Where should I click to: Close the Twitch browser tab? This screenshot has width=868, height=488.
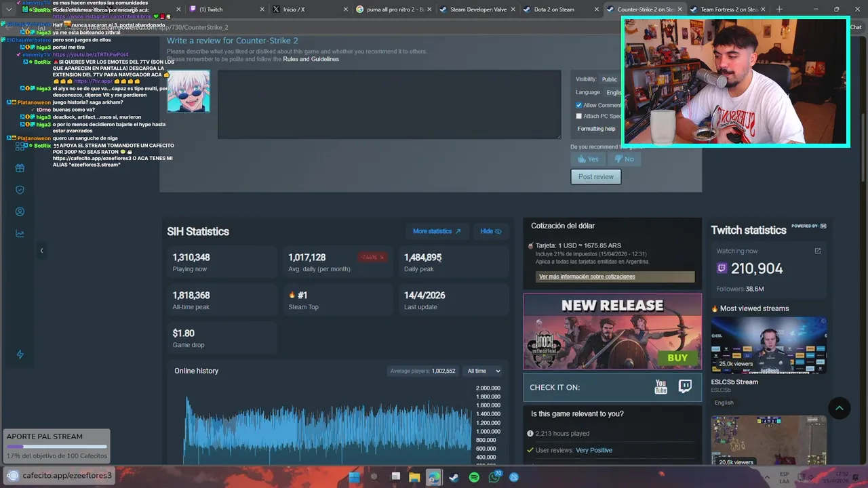click(x=262, y=9)
